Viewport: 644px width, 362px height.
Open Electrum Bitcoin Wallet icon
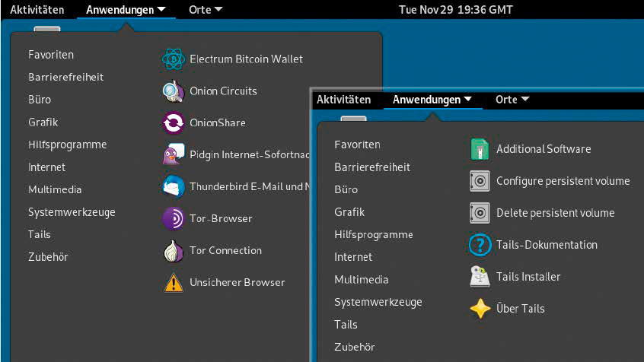point(174,59)
